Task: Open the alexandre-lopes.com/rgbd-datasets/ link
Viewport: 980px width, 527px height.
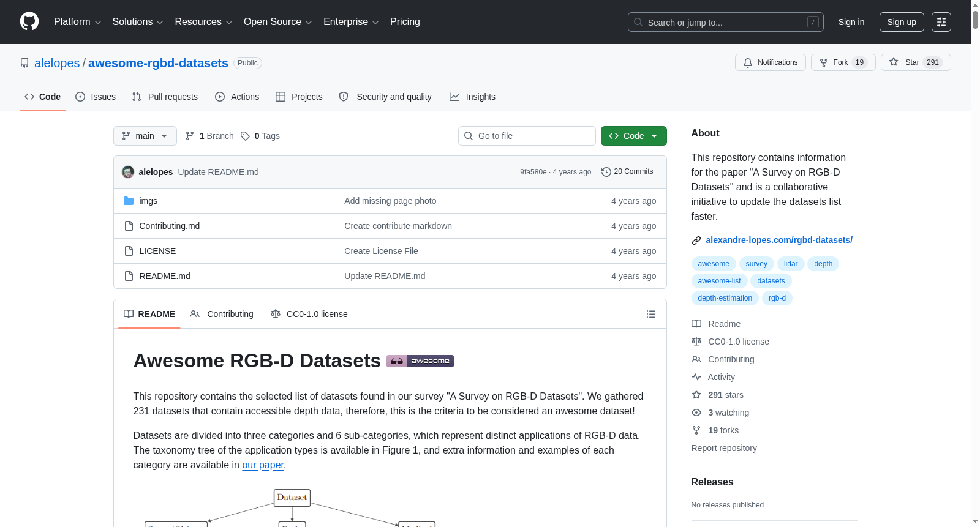Action: (x=779, y=240)
